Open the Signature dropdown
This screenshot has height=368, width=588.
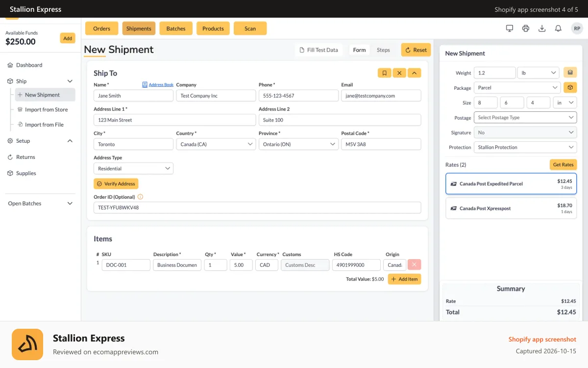point(525,132)
